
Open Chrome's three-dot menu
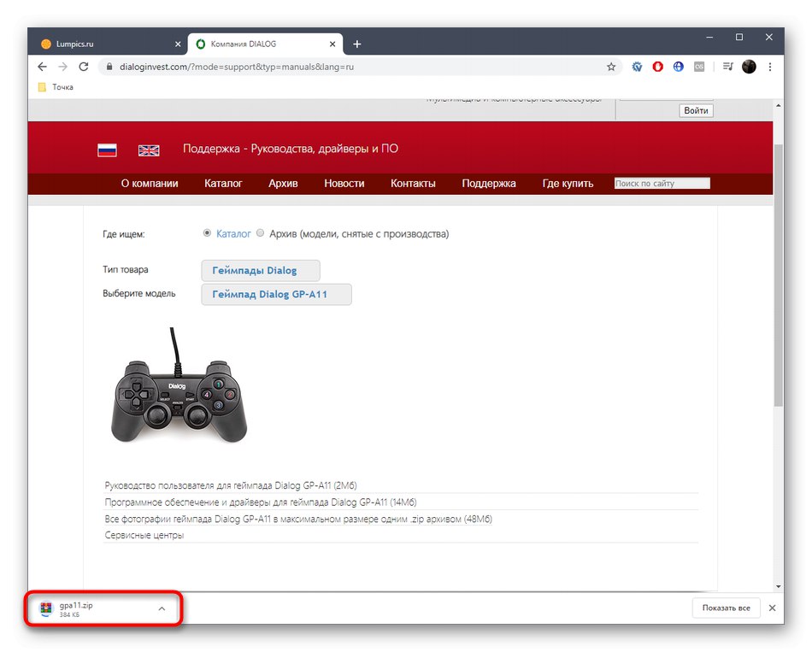point(770,67)
